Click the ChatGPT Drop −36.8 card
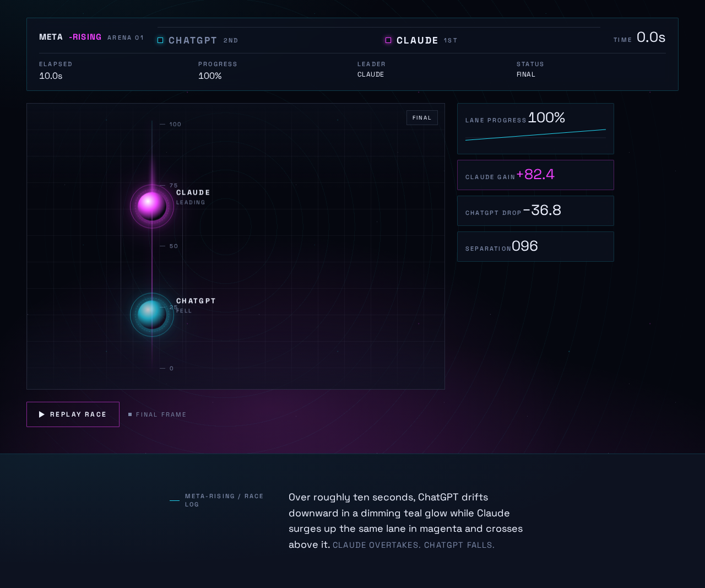 click(535, 211)
